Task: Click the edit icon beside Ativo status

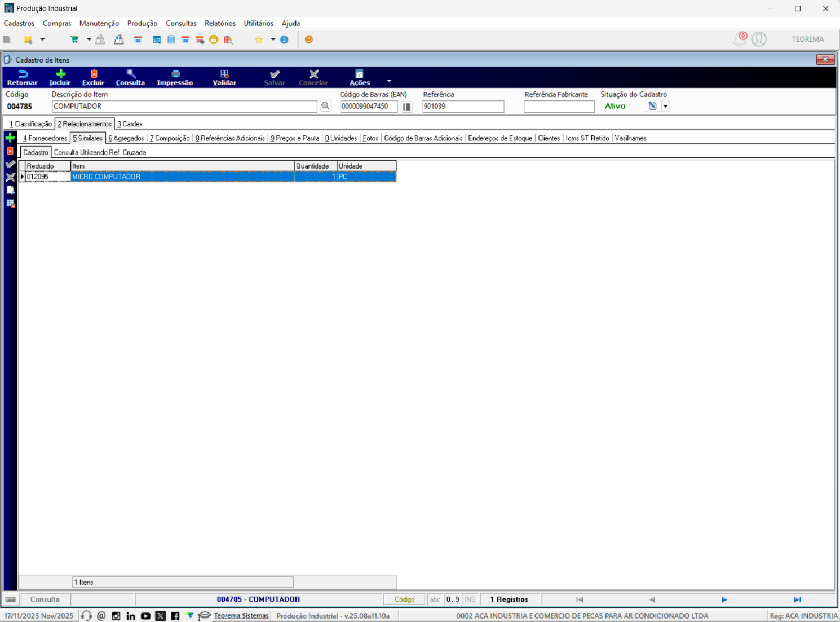Action: (x=652, y=106)
